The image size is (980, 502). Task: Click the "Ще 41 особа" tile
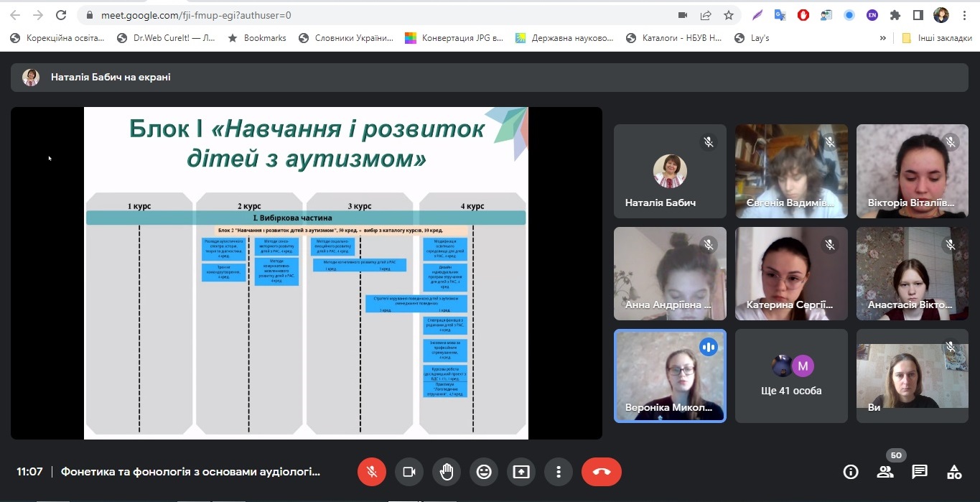791,376
